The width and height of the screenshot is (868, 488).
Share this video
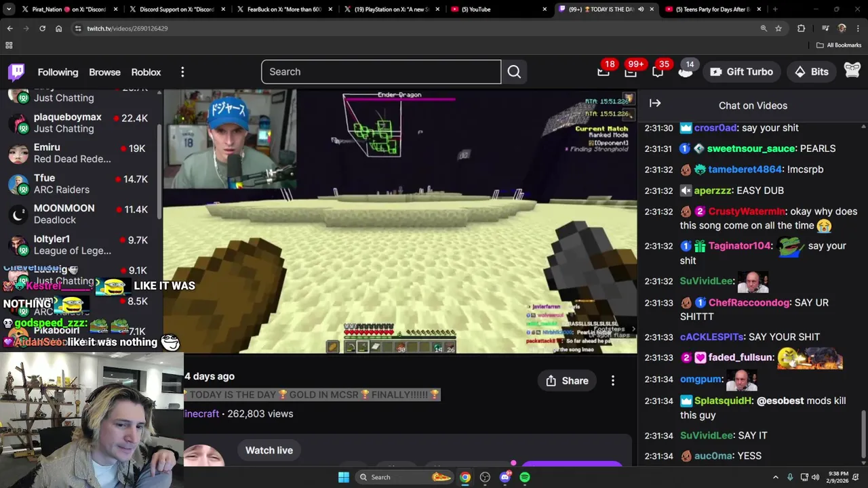[x=567, y=381]
